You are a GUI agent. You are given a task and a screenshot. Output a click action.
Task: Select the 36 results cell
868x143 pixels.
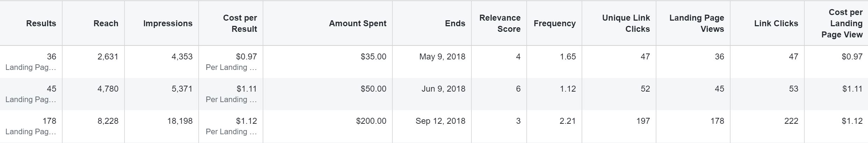[51, 57]
